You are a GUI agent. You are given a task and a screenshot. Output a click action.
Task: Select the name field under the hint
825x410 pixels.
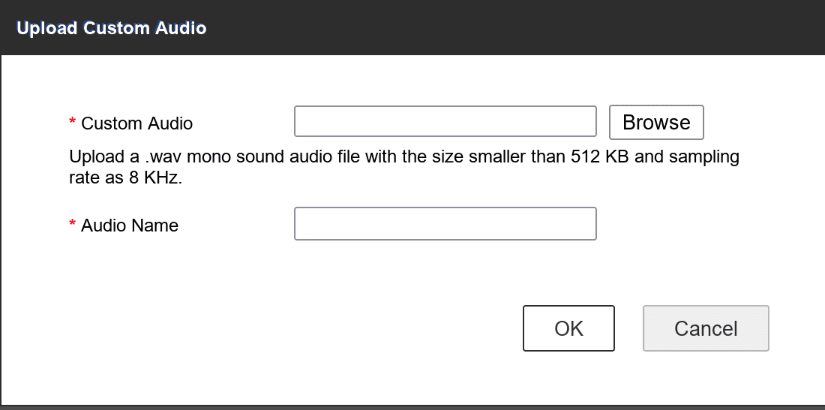coord(445,224)
